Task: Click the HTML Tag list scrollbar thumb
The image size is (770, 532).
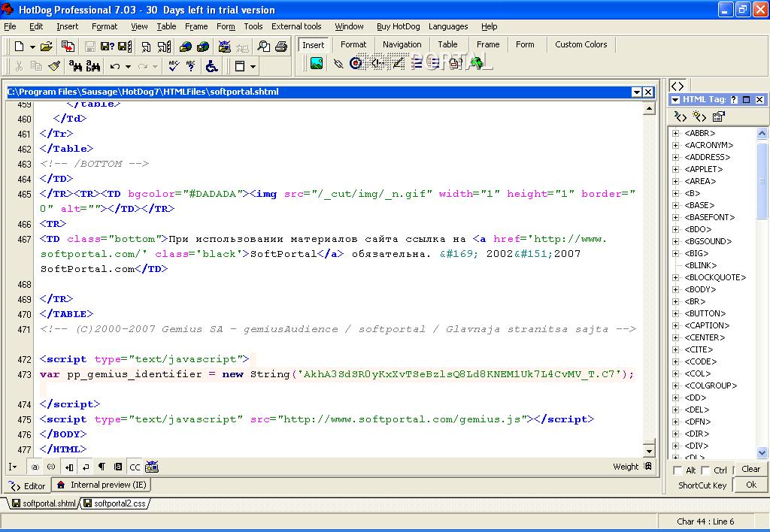Action: point(762,180)
